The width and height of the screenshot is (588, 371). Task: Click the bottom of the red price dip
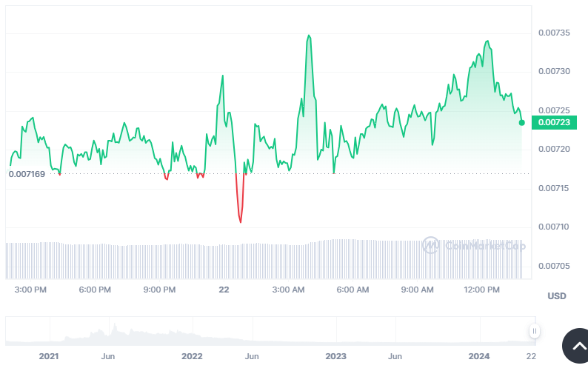[241, 221]
